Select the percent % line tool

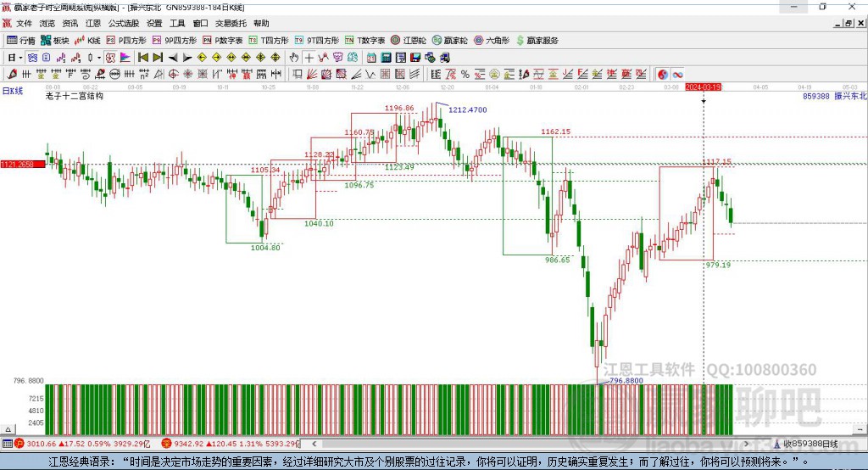pos(465,75)
